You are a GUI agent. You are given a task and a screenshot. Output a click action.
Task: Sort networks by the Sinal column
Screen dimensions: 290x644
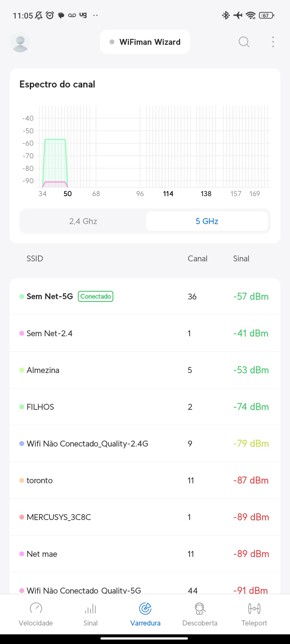click(241, 259)
